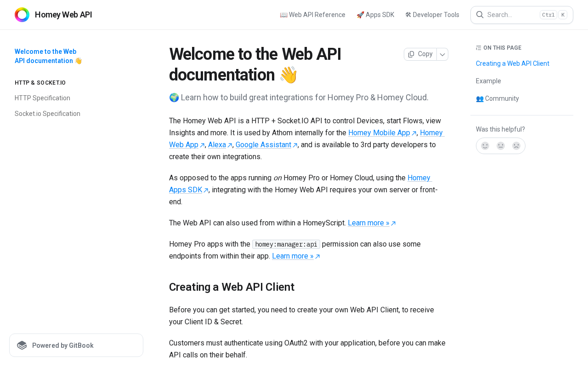
Task: Click the neutral face feedback icon
Action: point(501,146)
